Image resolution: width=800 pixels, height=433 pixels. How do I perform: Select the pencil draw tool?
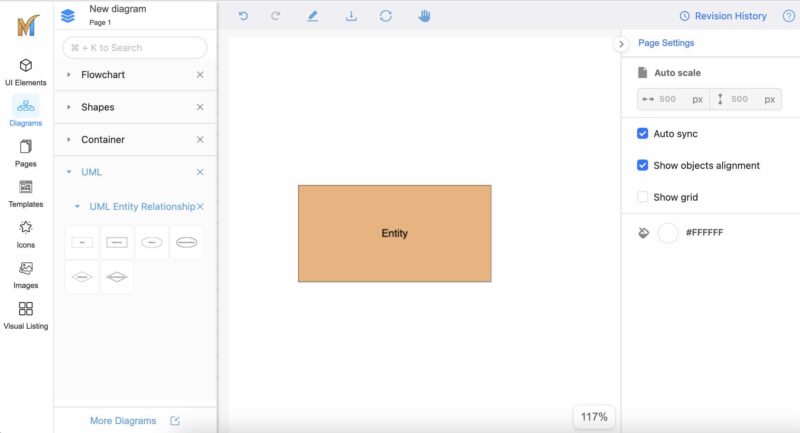(312, 16)
